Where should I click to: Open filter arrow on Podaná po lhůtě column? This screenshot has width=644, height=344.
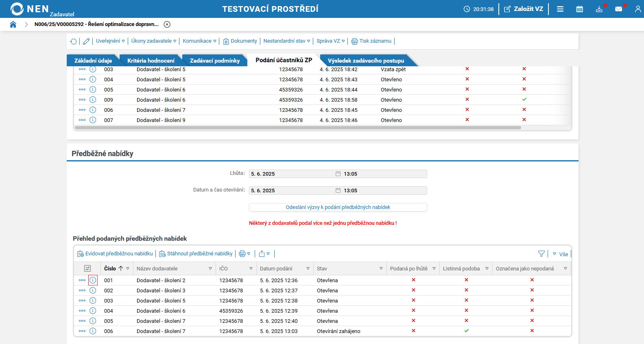point(434,268)
